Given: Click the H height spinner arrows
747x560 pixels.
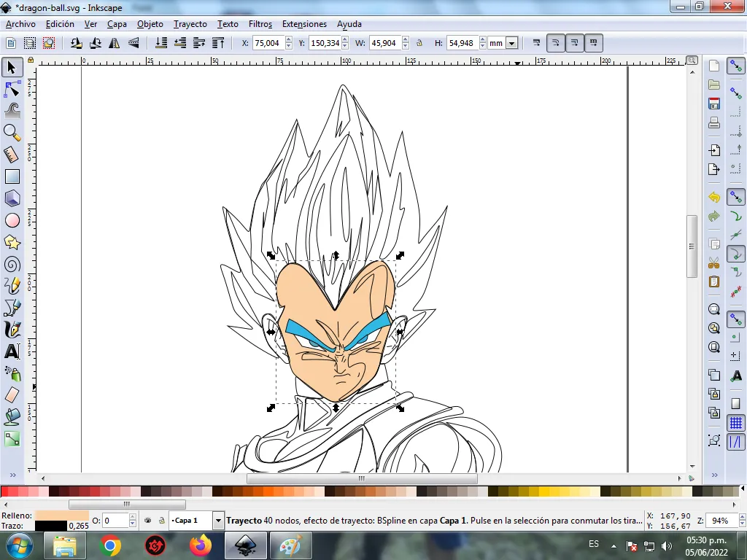Looking at the screenshot, I should [x=483, y=43].
